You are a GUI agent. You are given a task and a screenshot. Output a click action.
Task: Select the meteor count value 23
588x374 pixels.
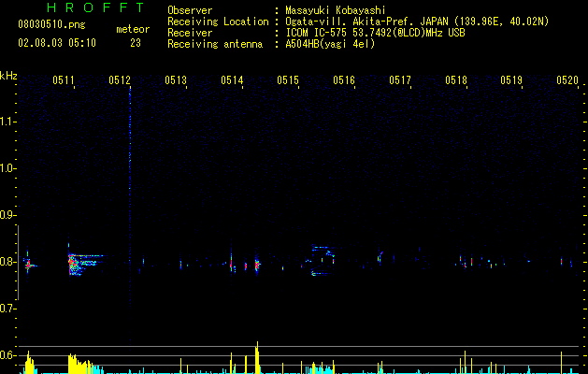tap(136, 43)
